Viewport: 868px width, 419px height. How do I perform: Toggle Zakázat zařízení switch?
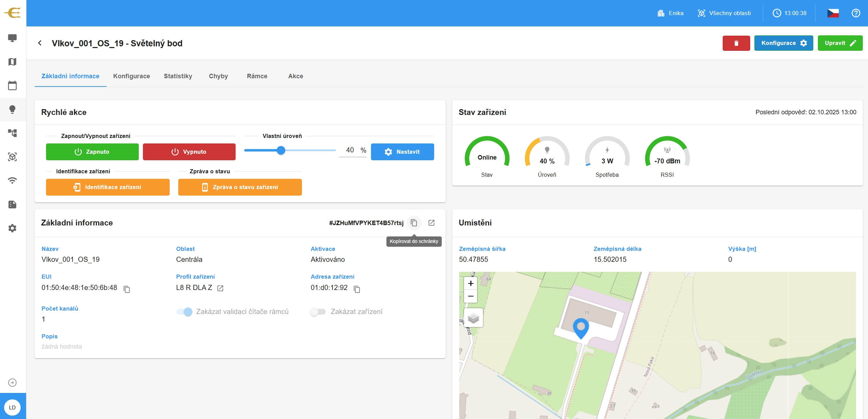[318, 312]
